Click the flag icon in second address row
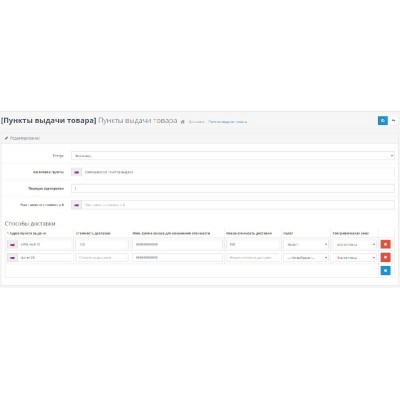This screenshot has width=400, height=400. pyautogui.click(x=12, y=258)
